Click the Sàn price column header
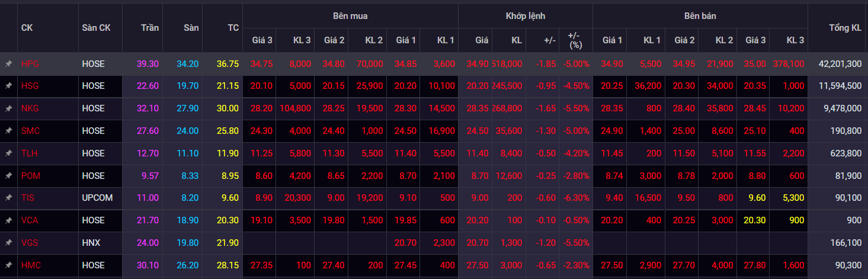868x279 pixels. [x=191, y=28]
